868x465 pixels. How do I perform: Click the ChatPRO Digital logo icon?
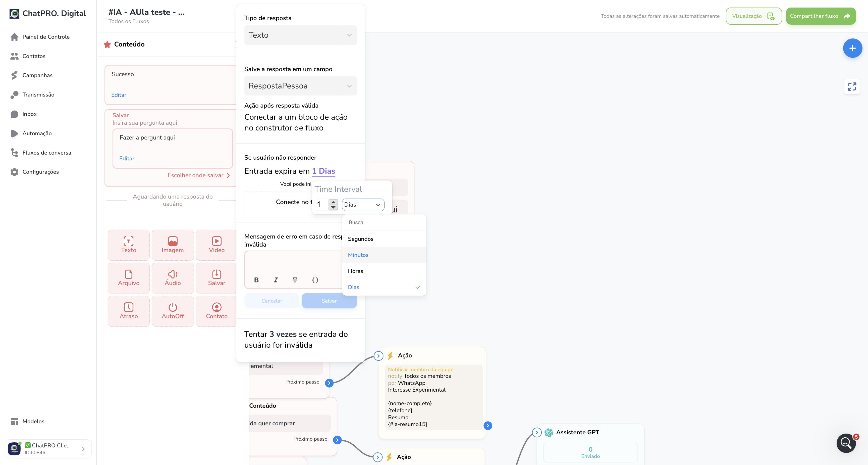click(x=15, y=14)
